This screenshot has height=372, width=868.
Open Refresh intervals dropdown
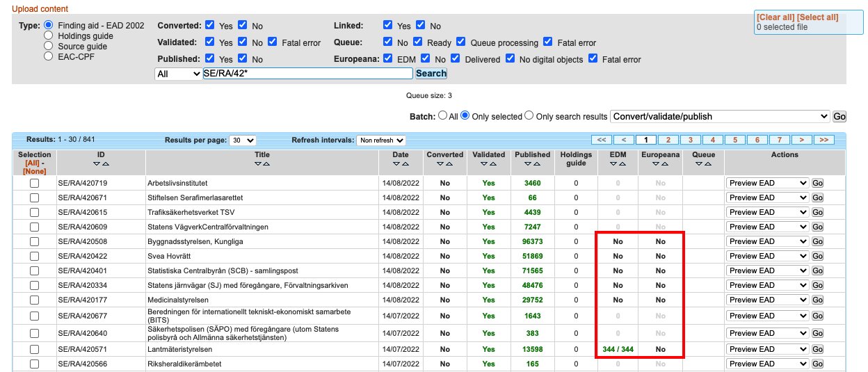[381, 140]
